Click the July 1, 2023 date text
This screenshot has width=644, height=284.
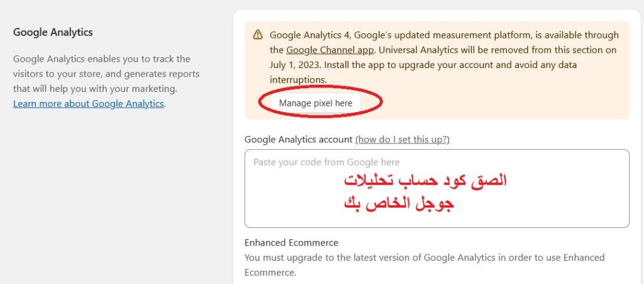tap(294, 65)
